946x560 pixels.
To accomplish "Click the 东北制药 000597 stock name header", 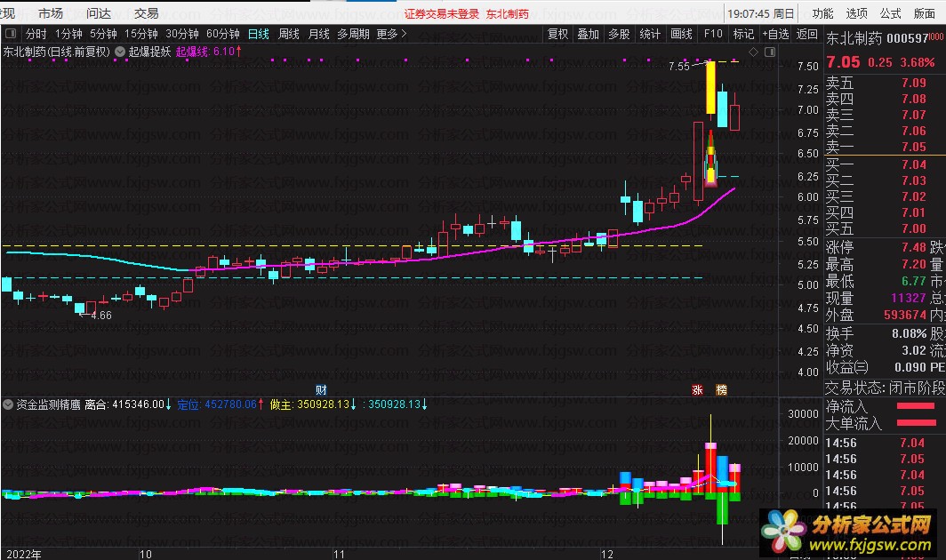I will 877,38.
